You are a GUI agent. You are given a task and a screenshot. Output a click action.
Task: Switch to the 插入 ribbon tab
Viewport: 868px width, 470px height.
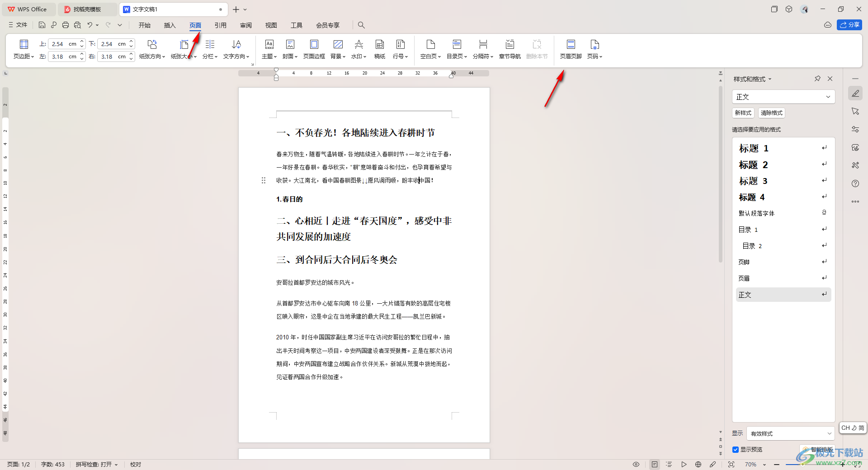coord(170,25)
